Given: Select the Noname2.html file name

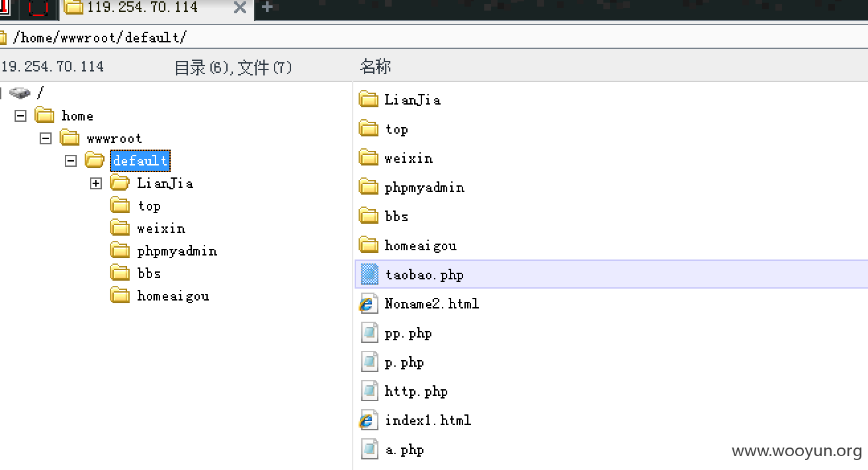Looking at the screenshot, I should click(x=432, y=304).
